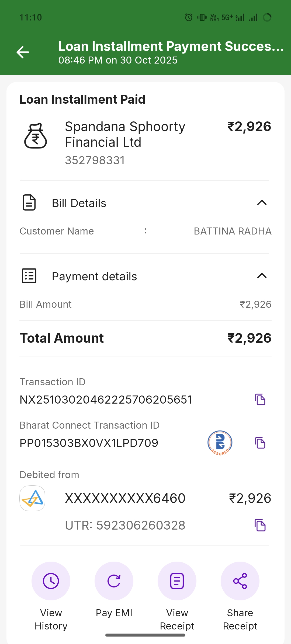Screen dimensions: 291x644
Task: Collapse the Bill Details section
Action: tap(262, 203)
